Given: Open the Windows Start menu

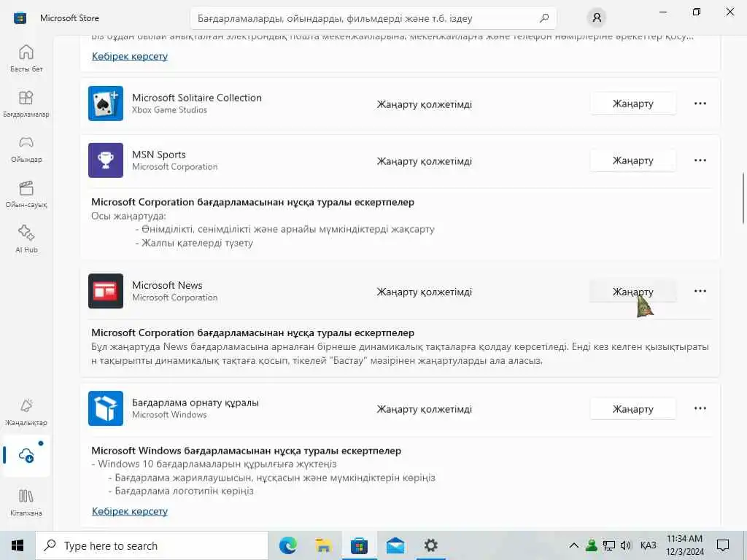Looking at the screenshot, I should (x=18, y=545).
